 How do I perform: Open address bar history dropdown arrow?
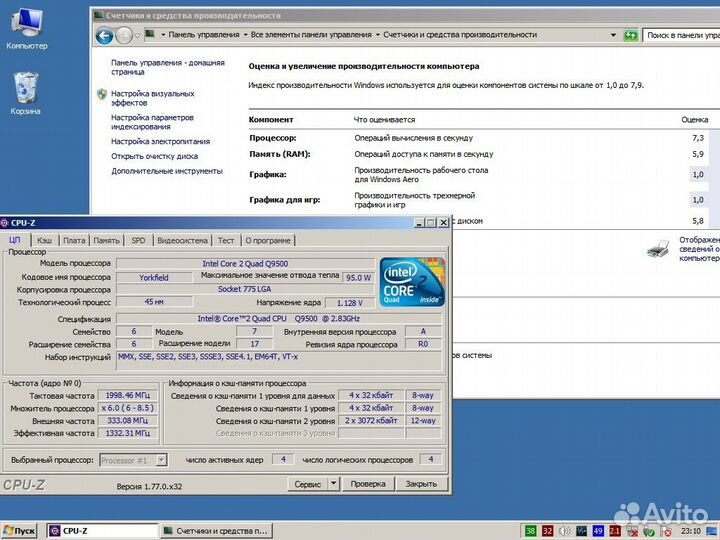tap(613, 35)
